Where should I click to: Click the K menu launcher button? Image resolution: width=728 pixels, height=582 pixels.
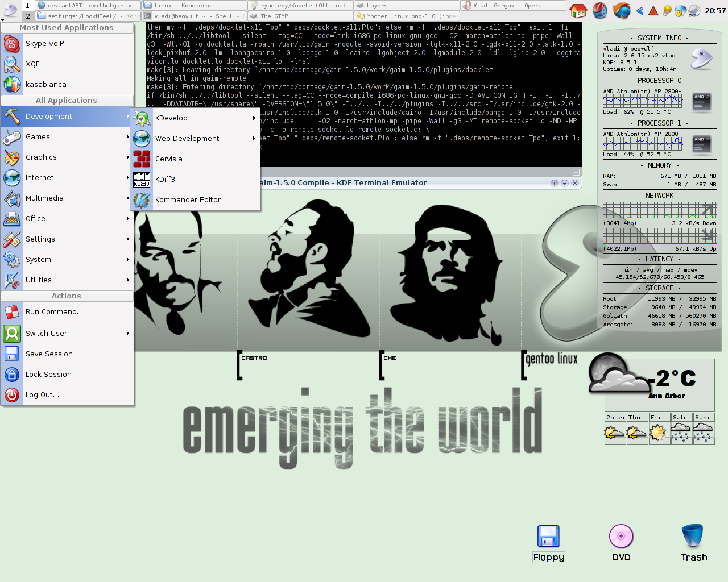(10, 10)
